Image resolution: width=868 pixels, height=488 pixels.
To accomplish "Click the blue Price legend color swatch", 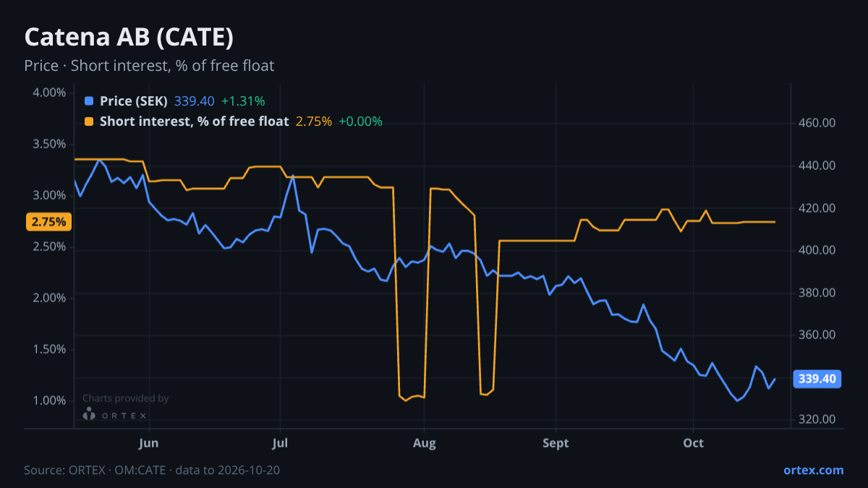I will [89, 101].
